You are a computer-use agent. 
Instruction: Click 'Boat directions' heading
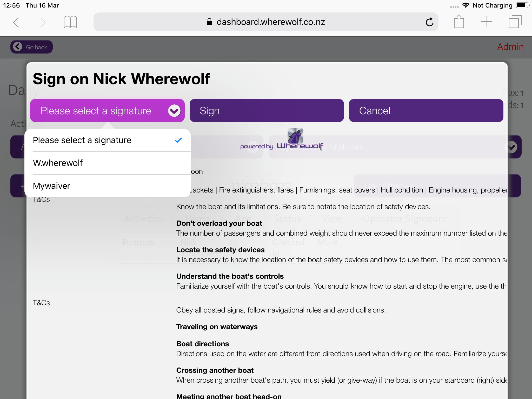203,344
